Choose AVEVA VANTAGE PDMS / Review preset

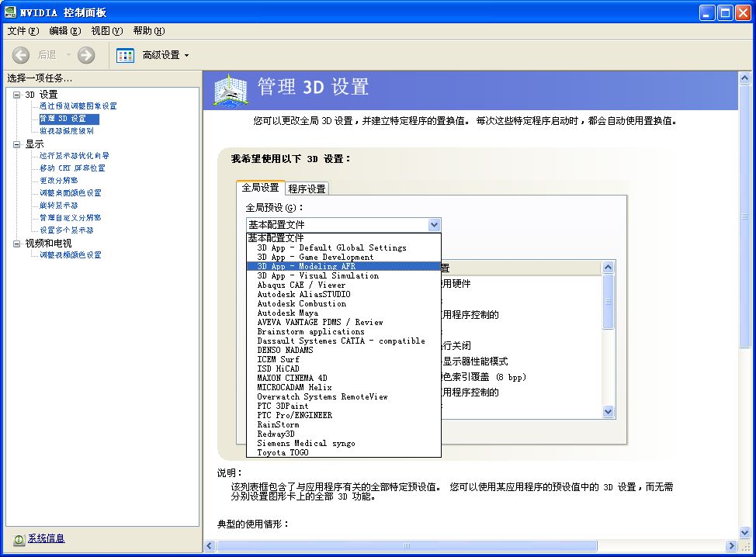pos(344,322)
